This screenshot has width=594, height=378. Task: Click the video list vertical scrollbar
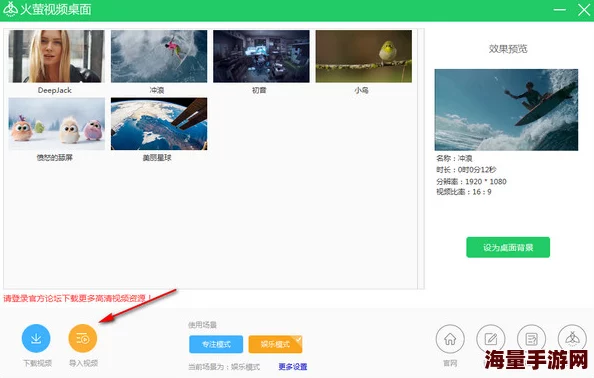421,158
